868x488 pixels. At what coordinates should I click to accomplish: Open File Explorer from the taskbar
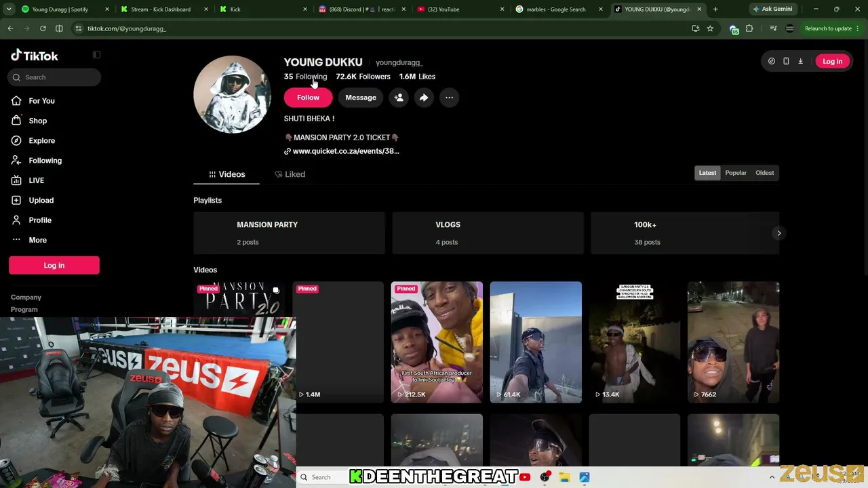pyautogui.click(x=564, y=477)
